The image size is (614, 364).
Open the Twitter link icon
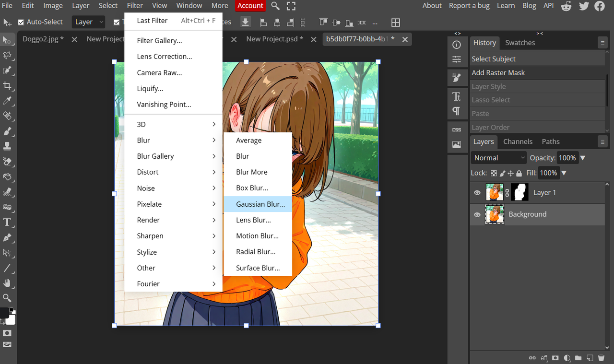coord(584,6)
